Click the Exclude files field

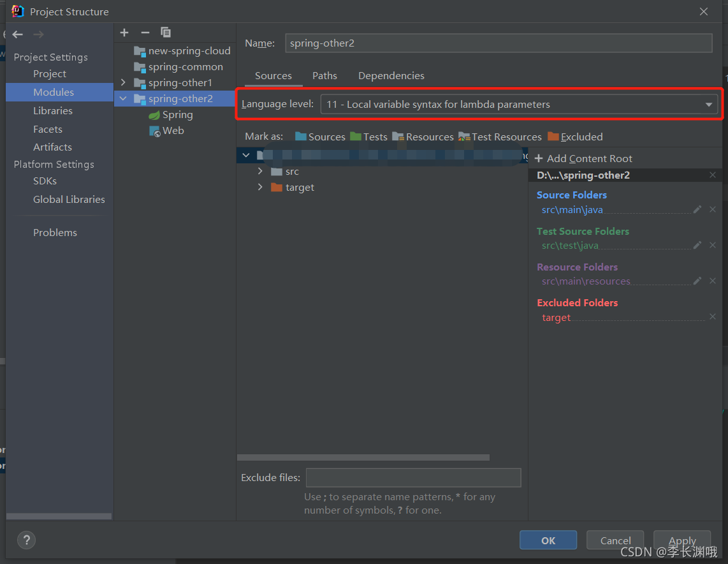click(413, 478)
